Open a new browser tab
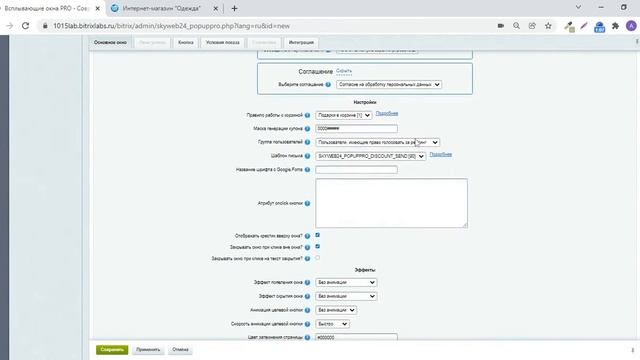 click(x=234, y=8)
